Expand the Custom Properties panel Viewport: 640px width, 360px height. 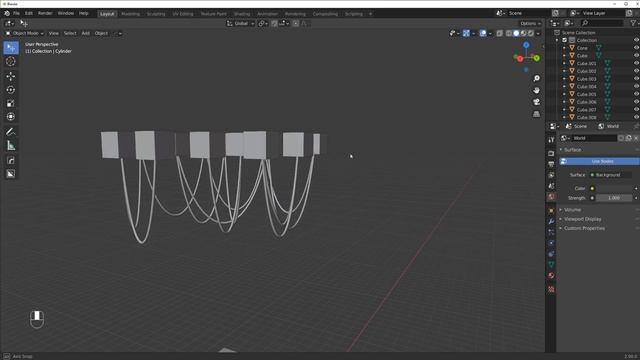pyautogui.click(x=584, y=228)
